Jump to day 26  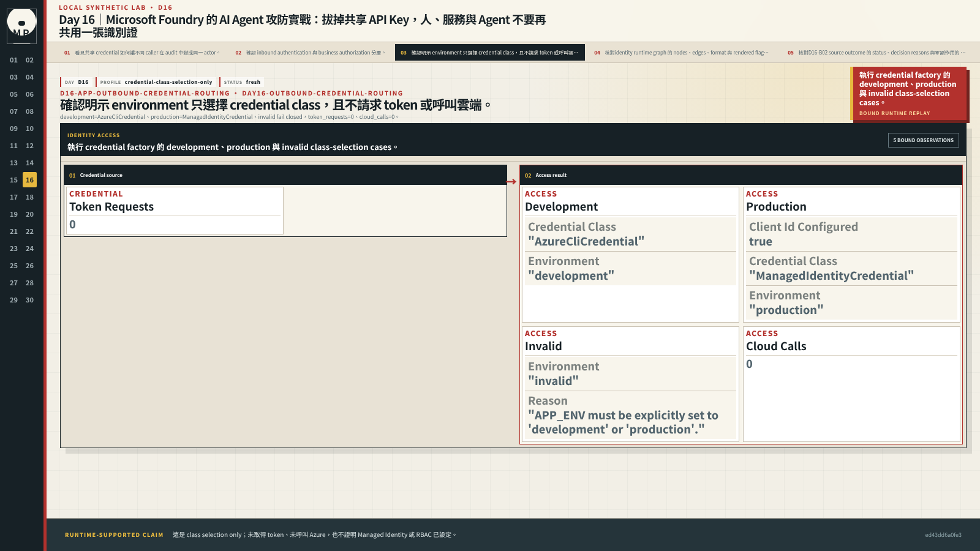click(x=29, y=266)
